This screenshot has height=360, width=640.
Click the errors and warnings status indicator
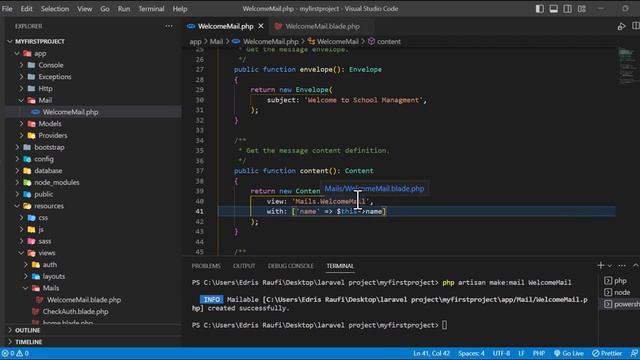(15, 353)
